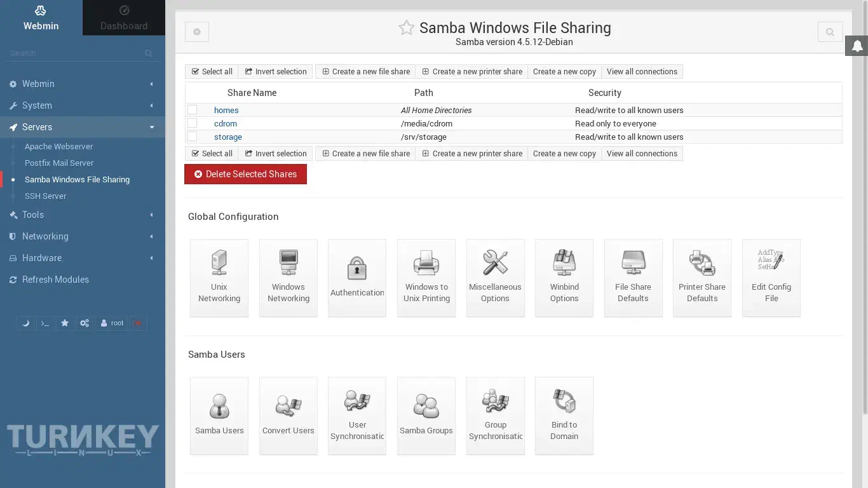Open the module configuration gear icon
The height and width of the screenshot is (488, 868).
point(197,32)
